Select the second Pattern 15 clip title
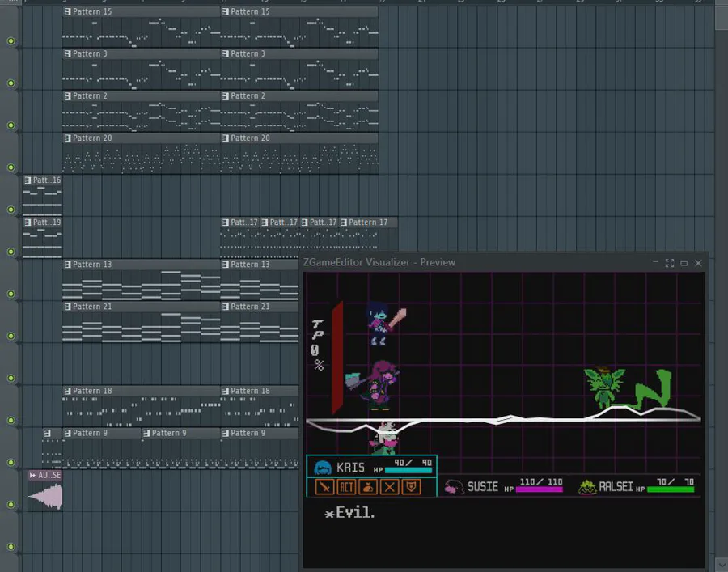 pos(250,11)
